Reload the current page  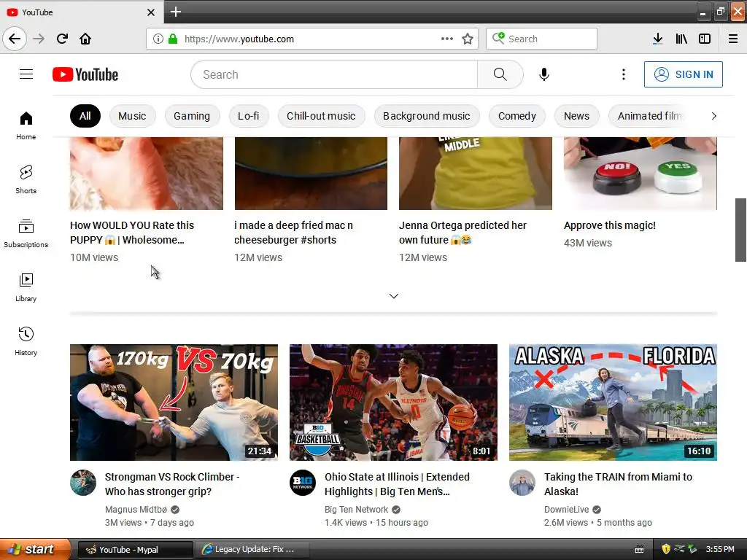(63, 39)
